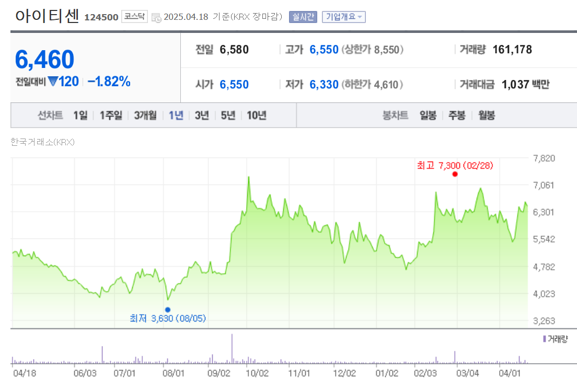This screenshot has height=392, width=577.
Task: Select the 5년 chart period
Action: (228, 115)
